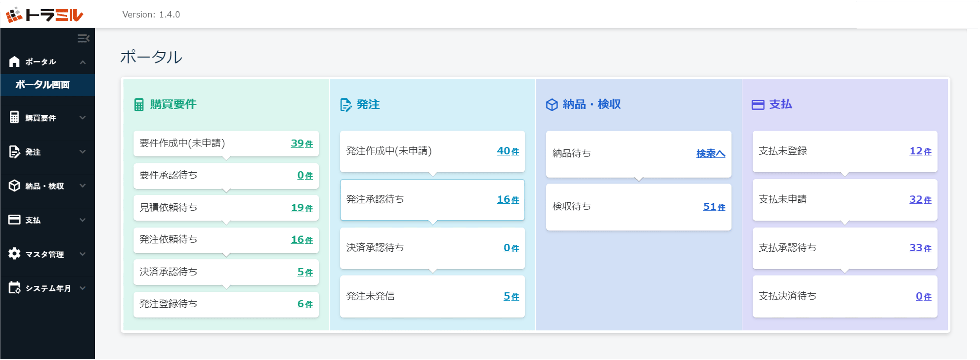Expand the 発注 sidebar chevron
Screen dimensions: 980x360
coord(82,151)
